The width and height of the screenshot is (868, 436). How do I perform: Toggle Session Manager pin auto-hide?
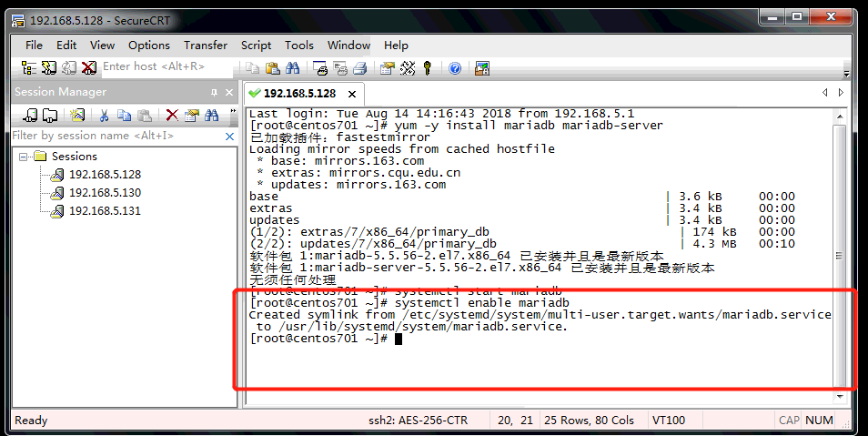214,93
